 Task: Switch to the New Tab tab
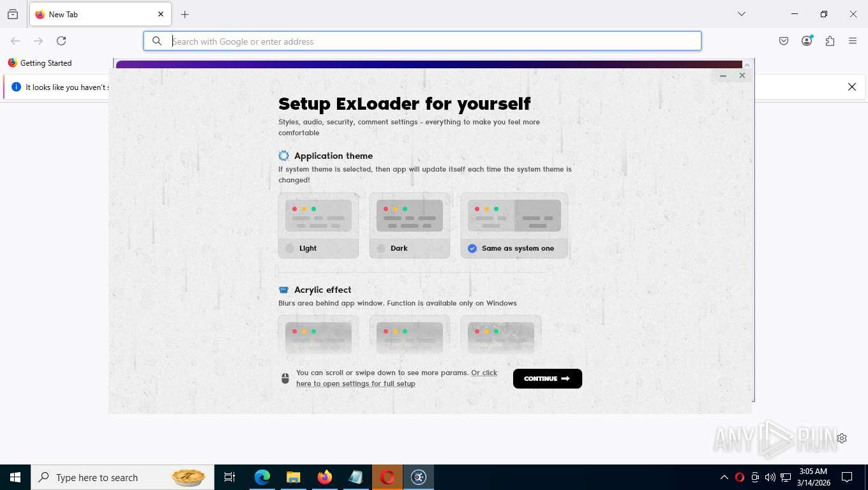(x=100, y=14)
